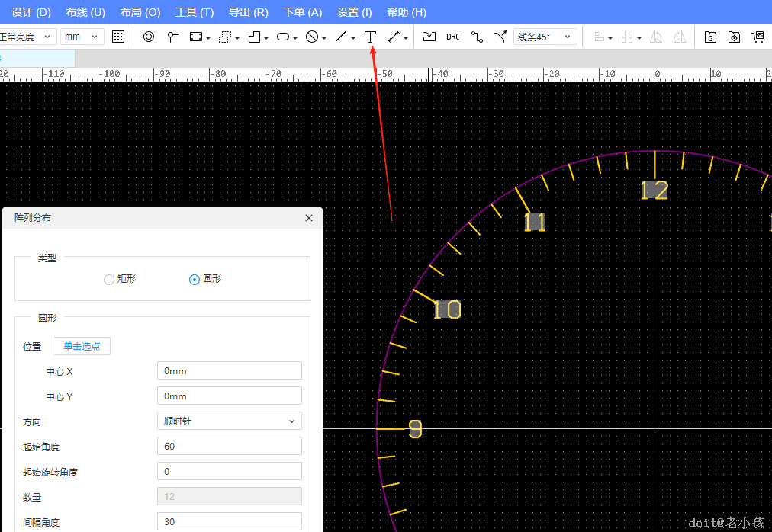
Task: Click the 间隔角度 input field
Action: 229,522
